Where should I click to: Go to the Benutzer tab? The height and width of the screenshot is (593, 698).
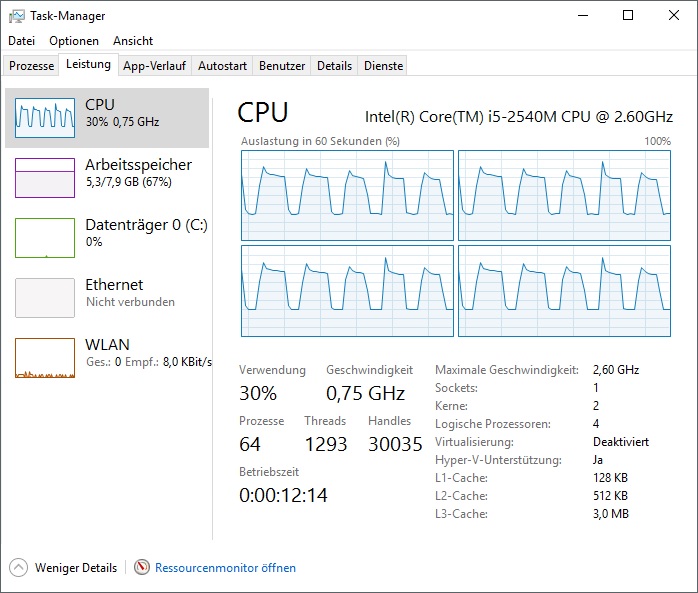(282, 66)
